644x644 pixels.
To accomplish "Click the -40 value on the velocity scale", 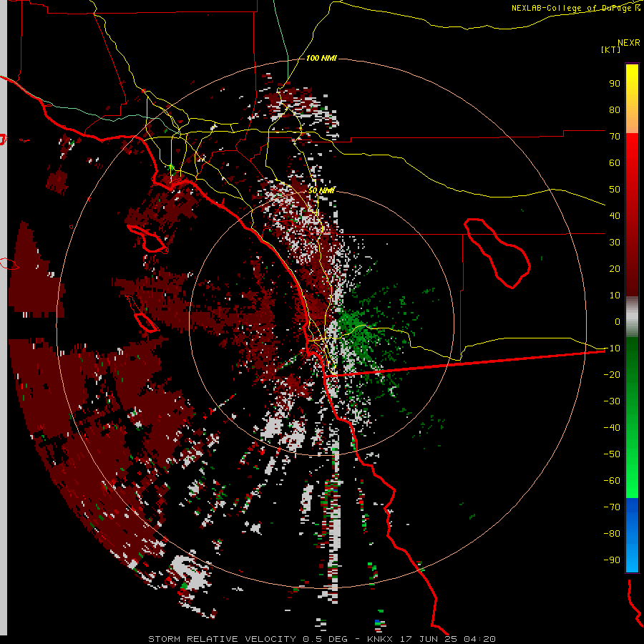I will (612, 428).
